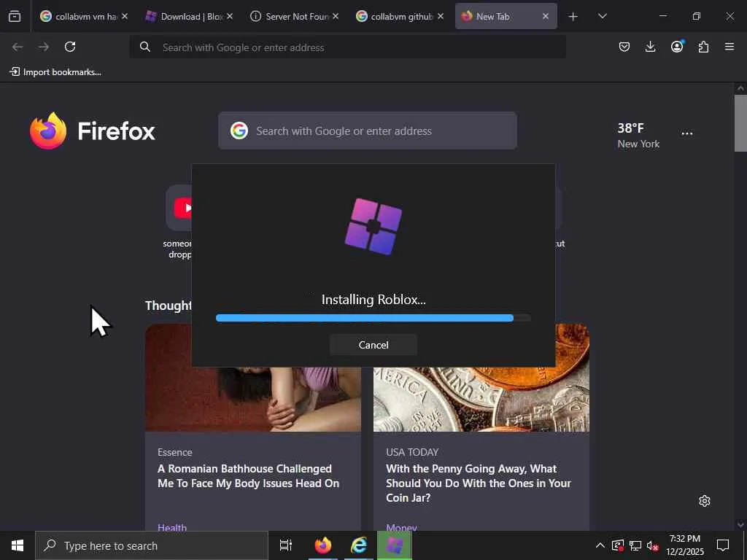Switch to the 'Server Not Found' tab
This screenshot has width=747, height=560.
pos(295,16)
